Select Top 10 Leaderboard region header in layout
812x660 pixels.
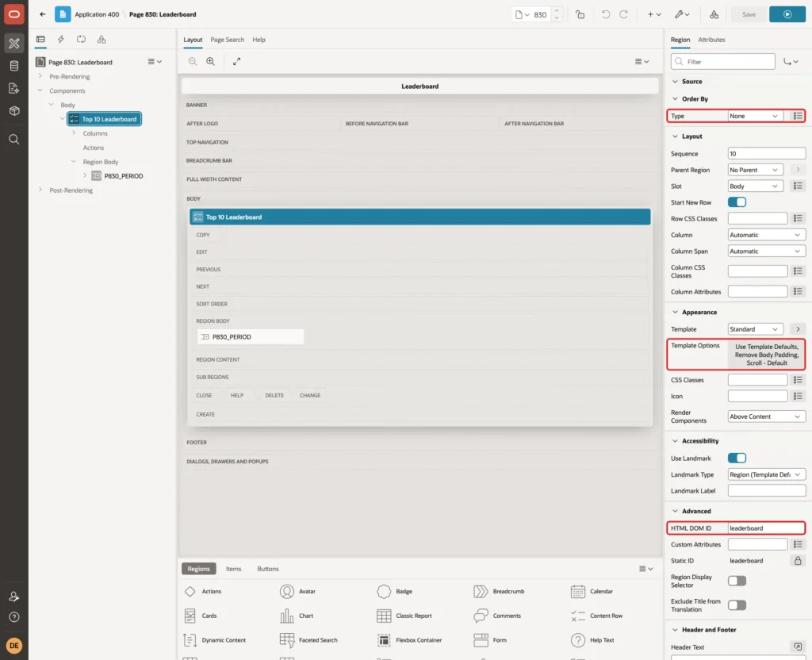(x=420, y=217)
